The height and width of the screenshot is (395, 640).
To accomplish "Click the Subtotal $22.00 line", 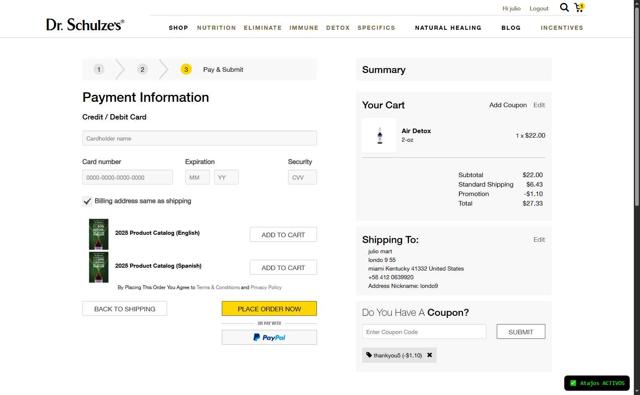I will 500,175.
